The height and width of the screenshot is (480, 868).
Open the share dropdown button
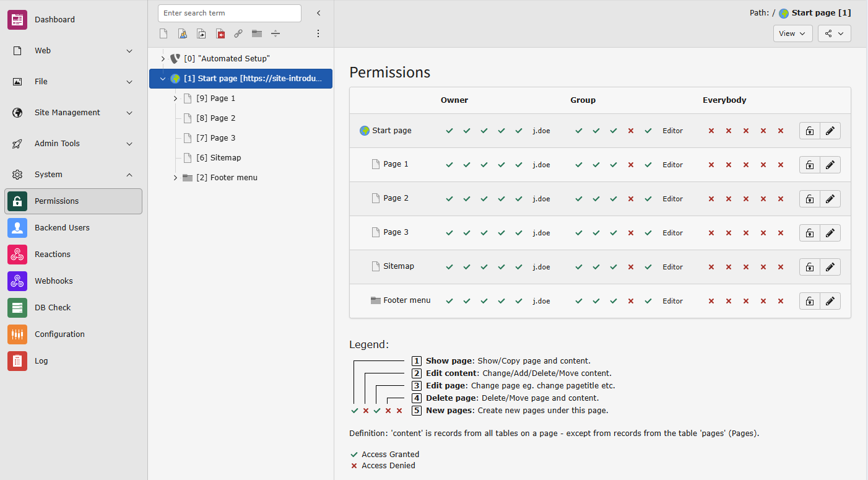(834, 33)
